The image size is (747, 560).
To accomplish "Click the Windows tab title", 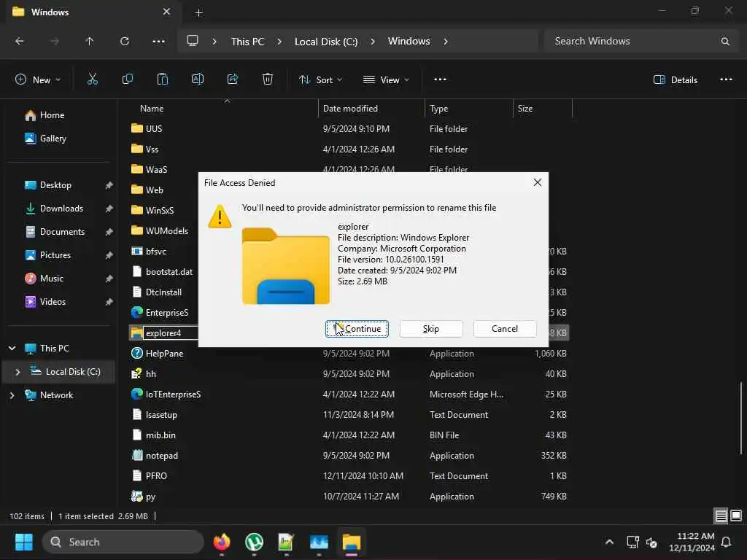I will coord(50,12).
